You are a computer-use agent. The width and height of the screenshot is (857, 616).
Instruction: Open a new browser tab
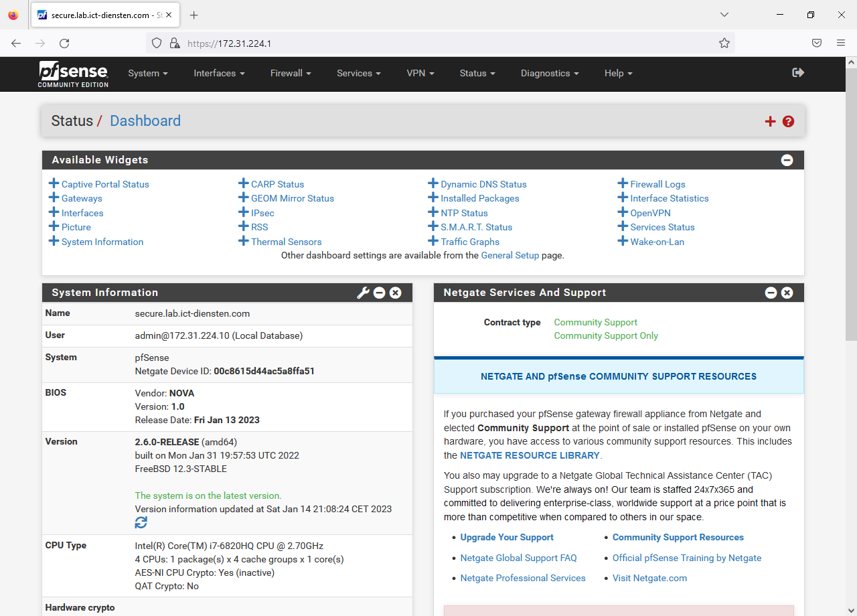click(x=194, y=15)
